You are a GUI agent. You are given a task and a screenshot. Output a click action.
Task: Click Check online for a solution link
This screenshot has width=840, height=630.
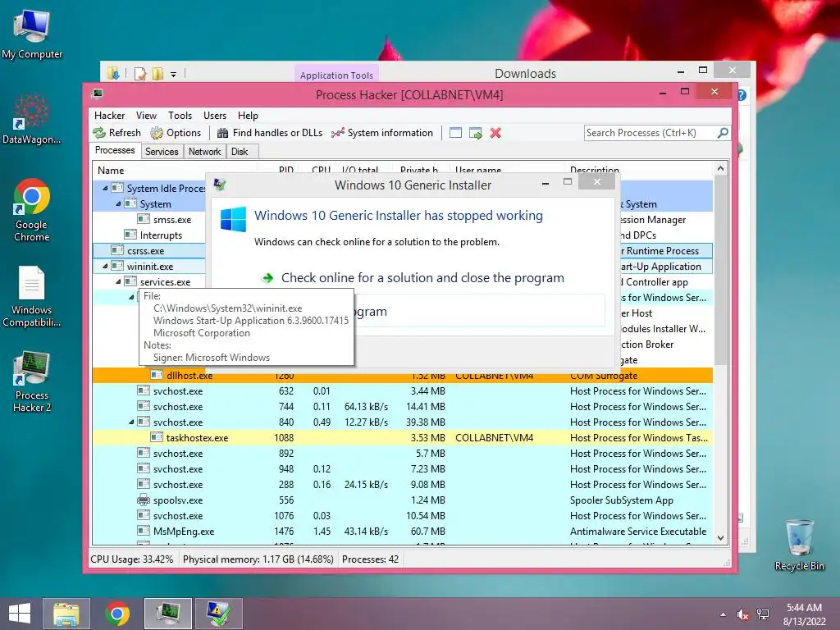coord(422,277)
